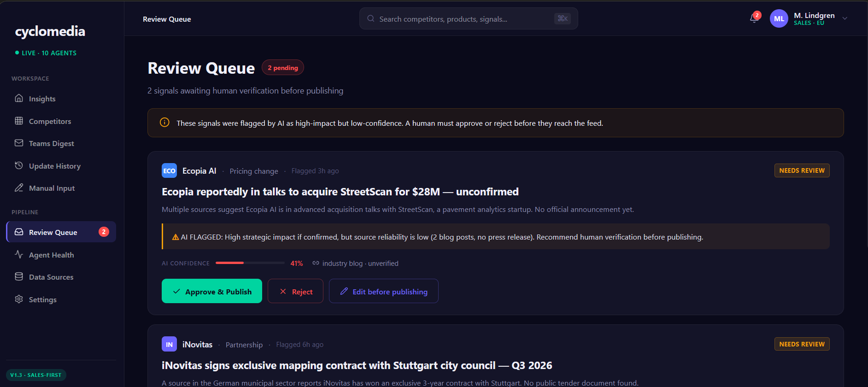
Task: Click the info icon in warning banner
Action: tap(164, 122)
